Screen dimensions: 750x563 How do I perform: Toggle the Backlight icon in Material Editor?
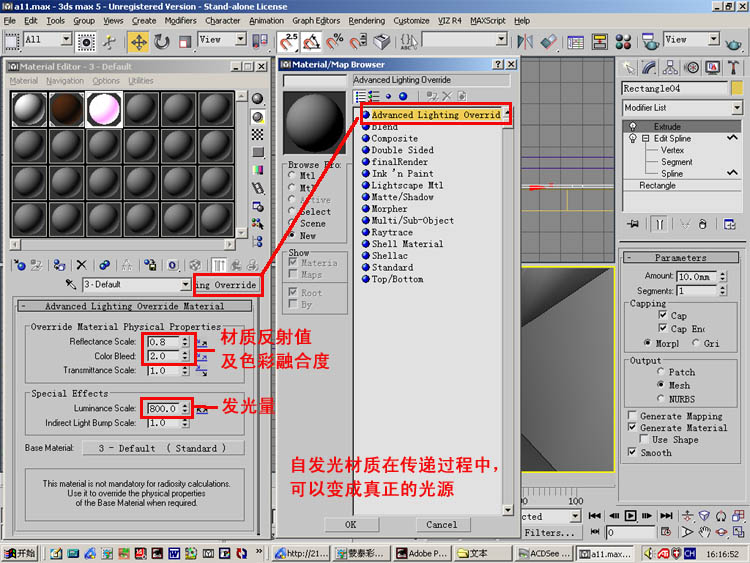coord(258,117)
